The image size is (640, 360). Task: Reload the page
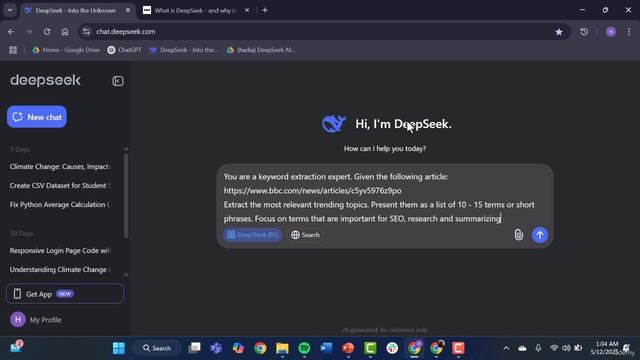click(x=47, y=32)
